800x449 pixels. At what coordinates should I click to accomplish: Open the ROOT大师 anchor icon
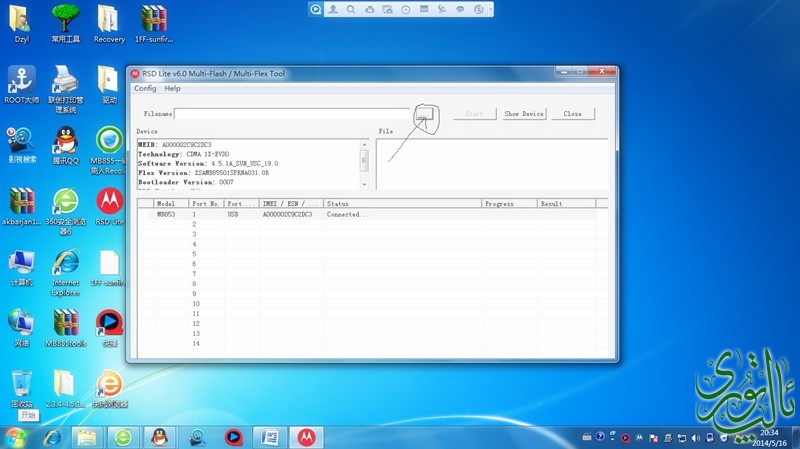(21, 85)
